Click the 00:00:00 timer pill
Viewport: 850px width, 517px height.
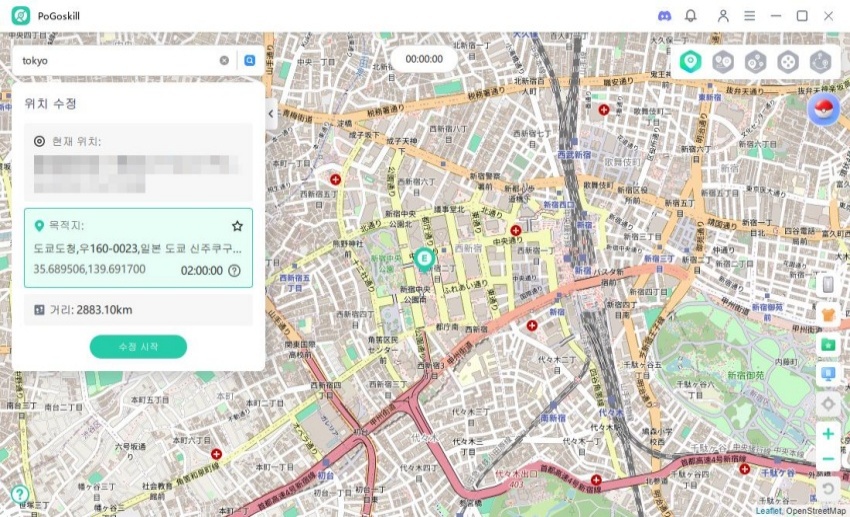424,59
